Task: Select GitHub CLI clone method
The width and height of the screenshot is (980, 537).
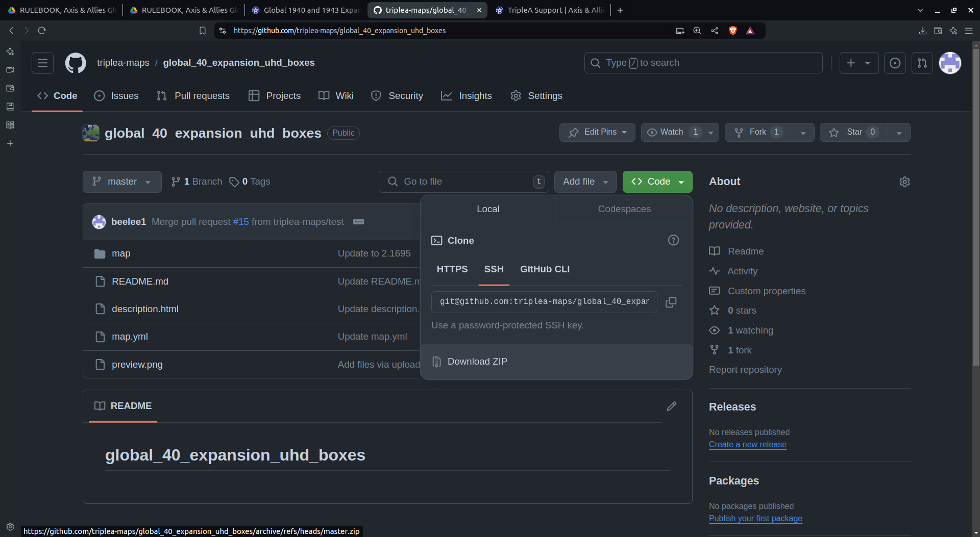Action: coord(545,269)
